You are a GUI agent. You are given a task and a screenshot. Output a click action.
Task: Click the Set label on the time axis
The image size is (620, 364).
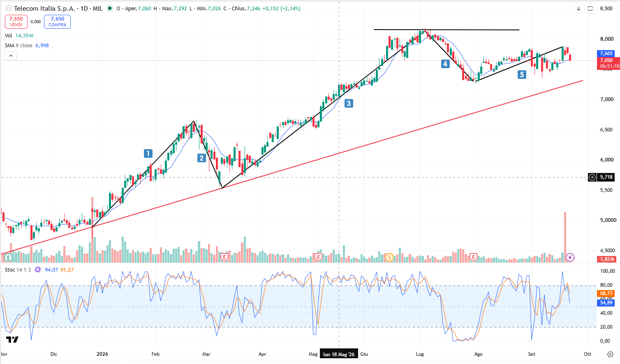[x=532, y=354]
